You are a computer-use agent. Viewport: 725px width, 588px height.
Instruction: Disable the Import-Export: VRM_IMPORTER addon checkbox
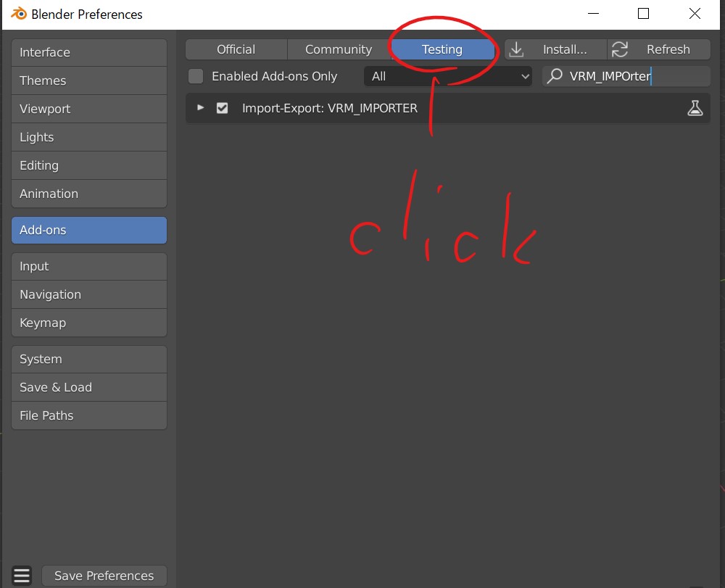point(222,107)
